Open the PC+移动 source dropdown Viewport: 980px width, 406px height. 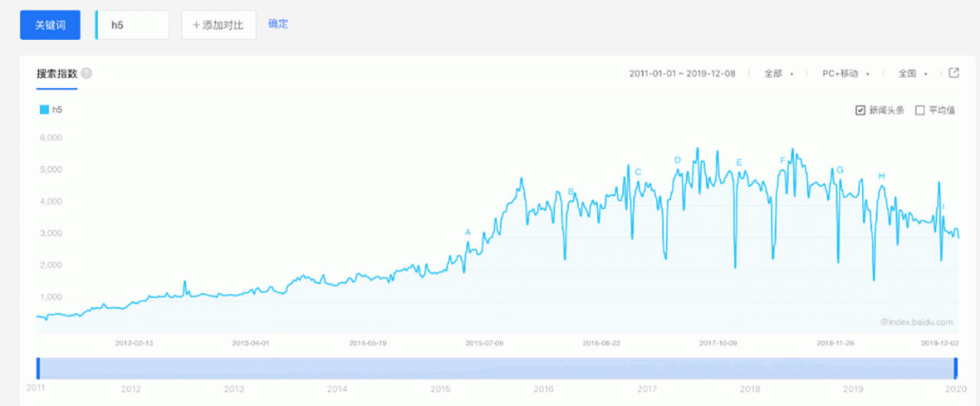point(845,74)
